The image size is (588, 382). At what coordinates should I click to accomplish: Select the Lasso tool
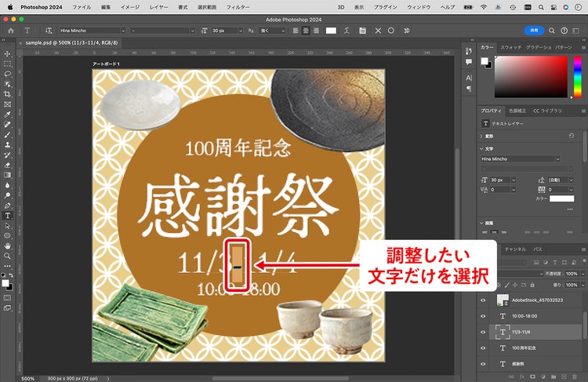pyautogui.click(x=8, y=75)
